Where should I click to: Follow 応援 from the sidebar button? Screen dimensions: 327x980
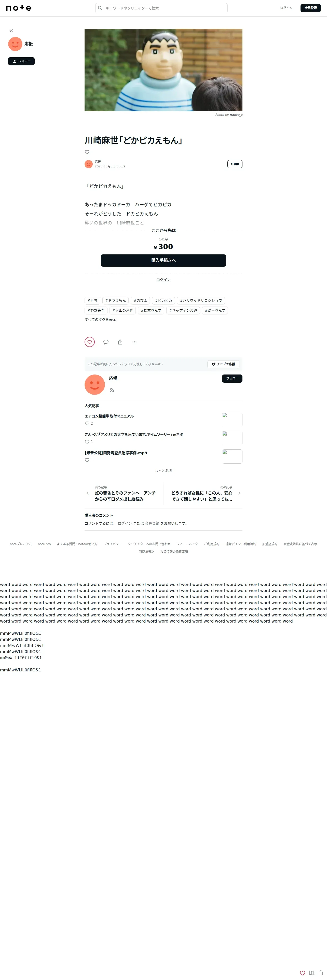pos(21,61)
